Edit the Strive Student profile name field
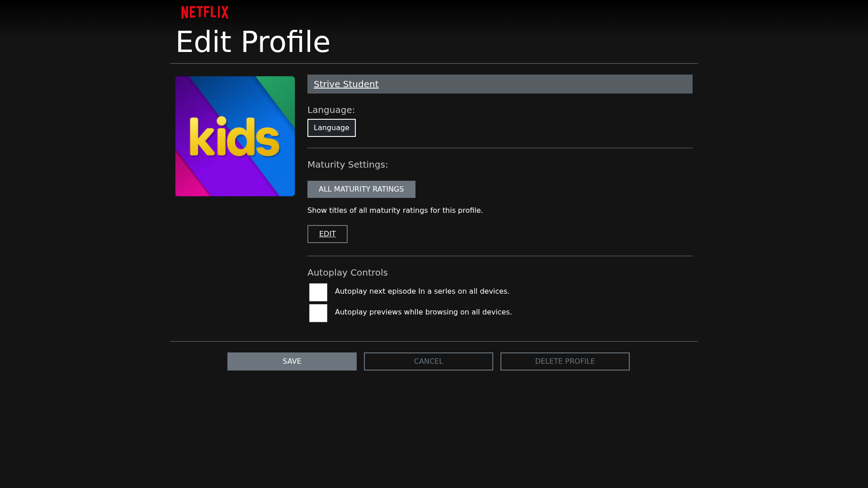 tap(500, 84)
